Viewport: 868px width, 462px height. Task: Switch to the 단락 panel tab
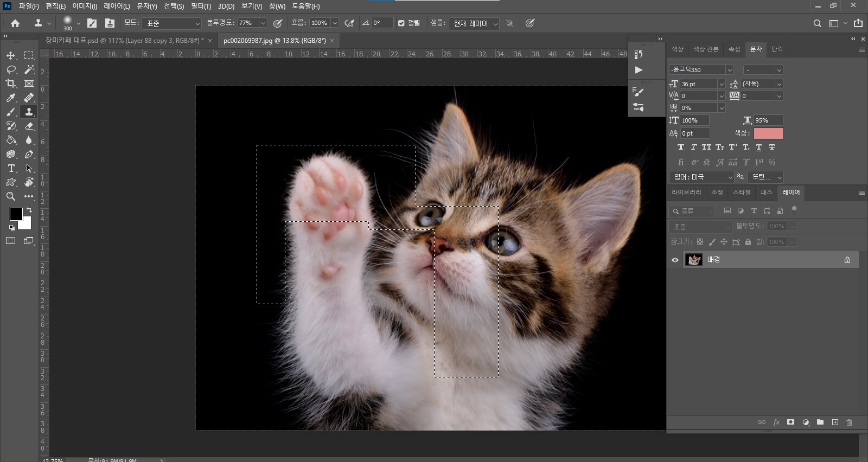pos(777,49)
